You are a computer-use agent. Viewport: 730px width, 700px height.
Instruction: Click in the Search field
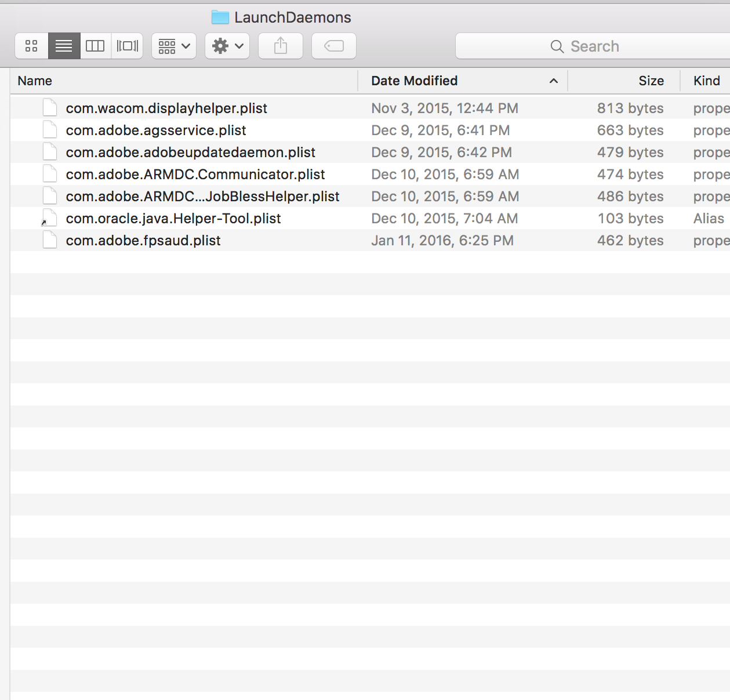(593, 46)
